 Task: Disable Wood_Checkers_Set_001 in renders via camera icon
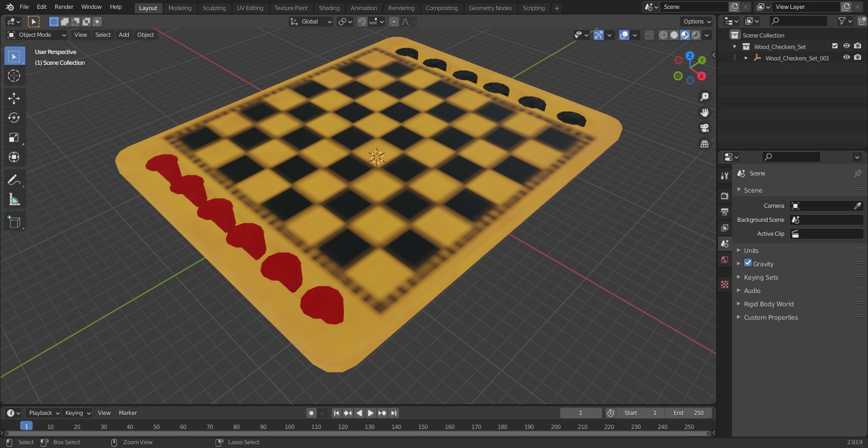[858, 58]
